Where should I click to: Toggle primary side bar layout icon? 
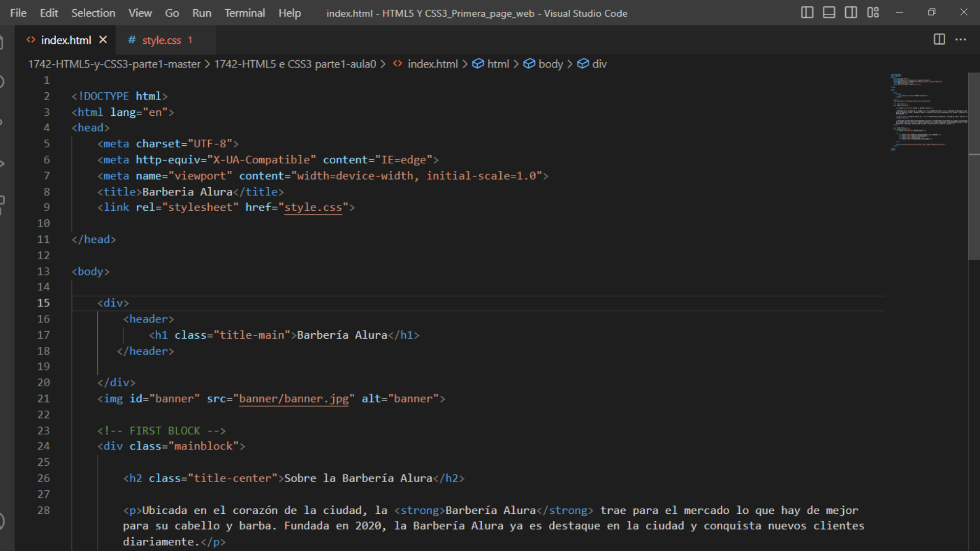[807, 13]
